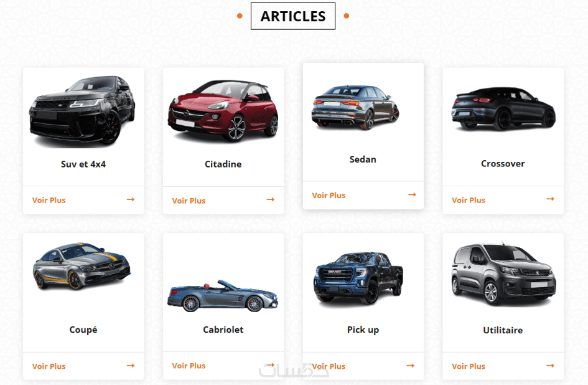Open the grey Peugeot van image

point(503,275)
